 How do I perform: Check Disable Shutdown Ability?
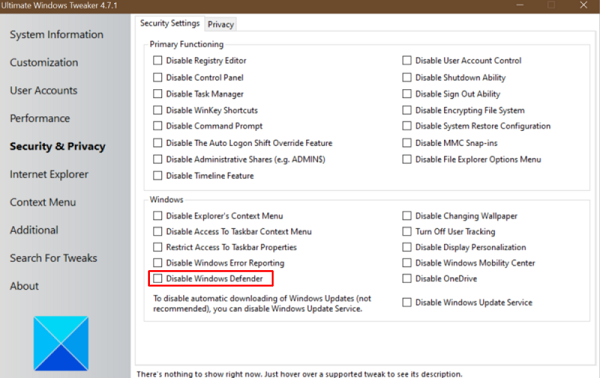pos(407,77)
